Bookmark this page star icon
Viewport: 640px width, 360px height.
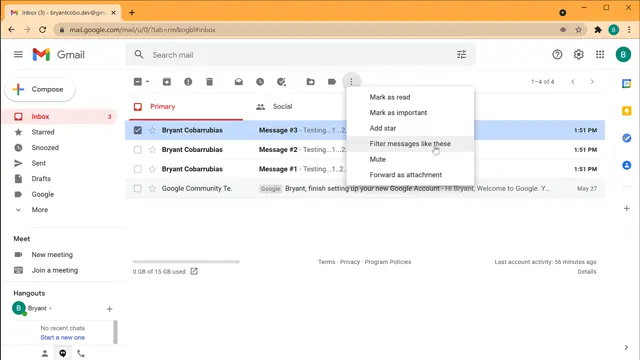(578, 29)
